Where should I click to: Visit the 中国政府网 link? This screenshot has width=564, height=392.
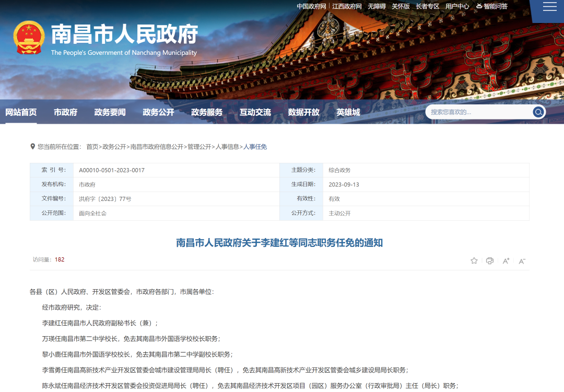(311, 6)
